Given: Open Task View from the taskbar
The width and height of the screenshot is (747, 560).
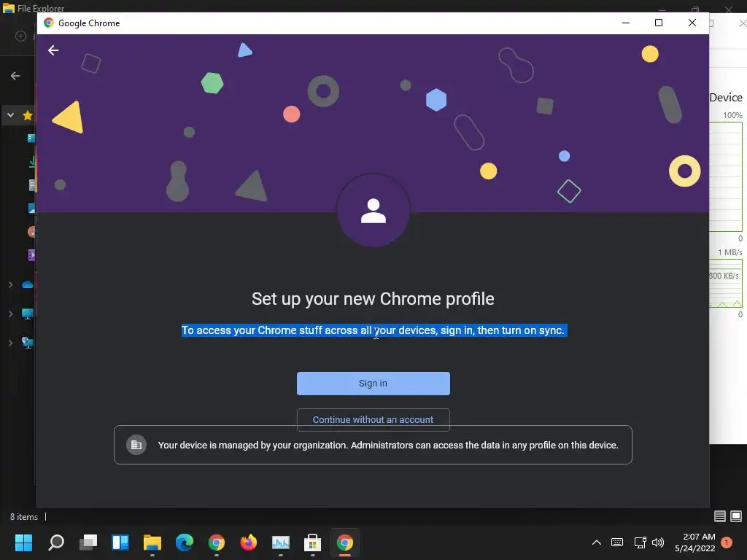Looking at the screenshot, I should click(88, 542).
